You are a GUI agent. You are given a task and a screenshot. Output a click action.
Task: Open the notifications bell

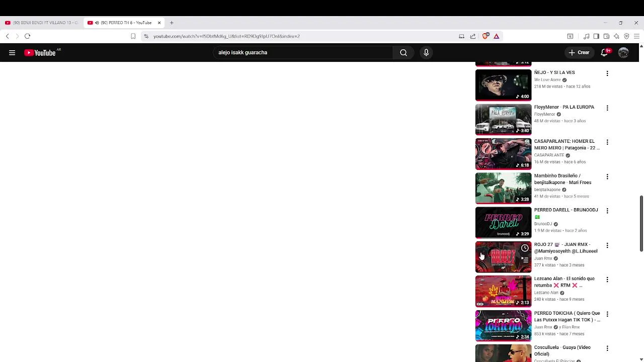tap(605, 52)
